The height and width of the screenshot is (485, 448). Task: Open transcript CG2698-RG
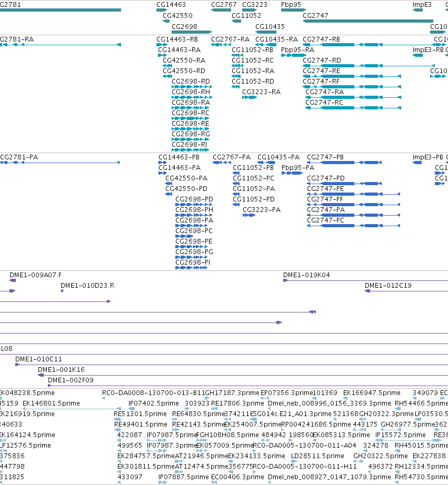[x=191, y=134]
